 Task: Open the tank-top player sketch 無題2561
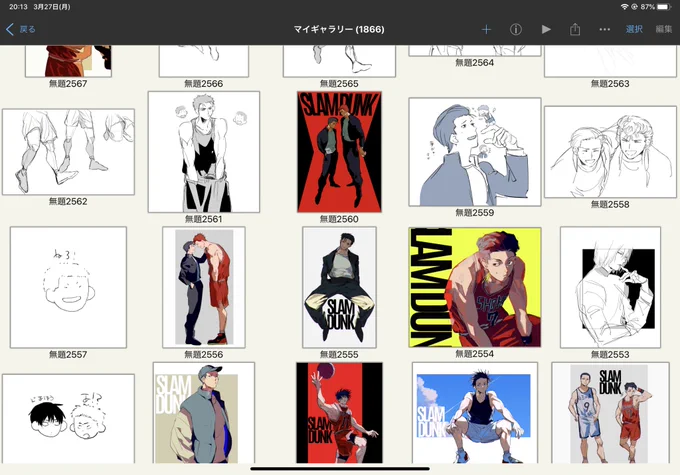point(203,152)
